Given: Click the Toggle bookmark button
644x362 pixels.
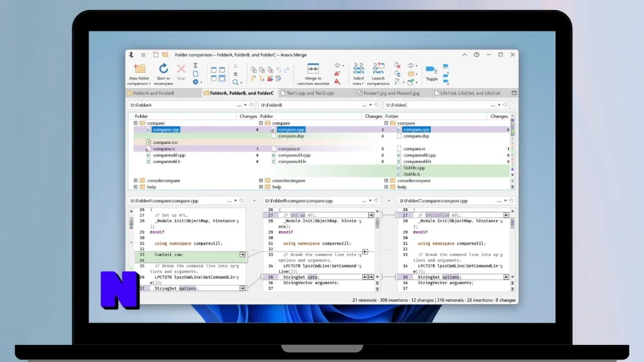Looking at the screenshot, I should [x=431, y=73].
